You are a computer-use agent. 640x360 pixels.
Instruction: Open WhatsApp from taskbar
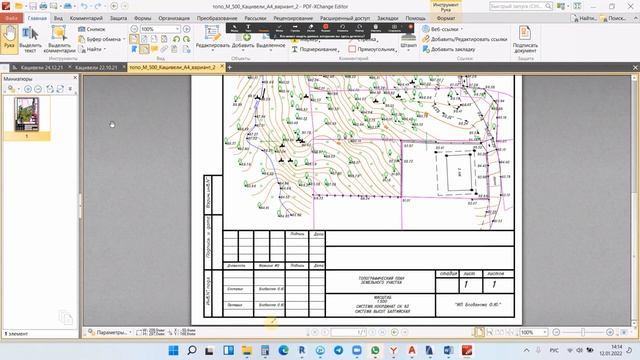pyautogui.click(x=375, y=350)
